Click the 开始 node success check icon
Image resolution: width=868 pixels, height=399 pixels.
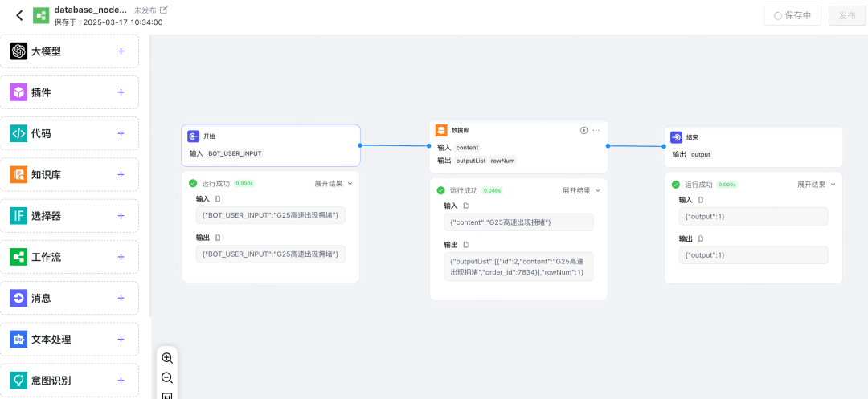[193, 184]
